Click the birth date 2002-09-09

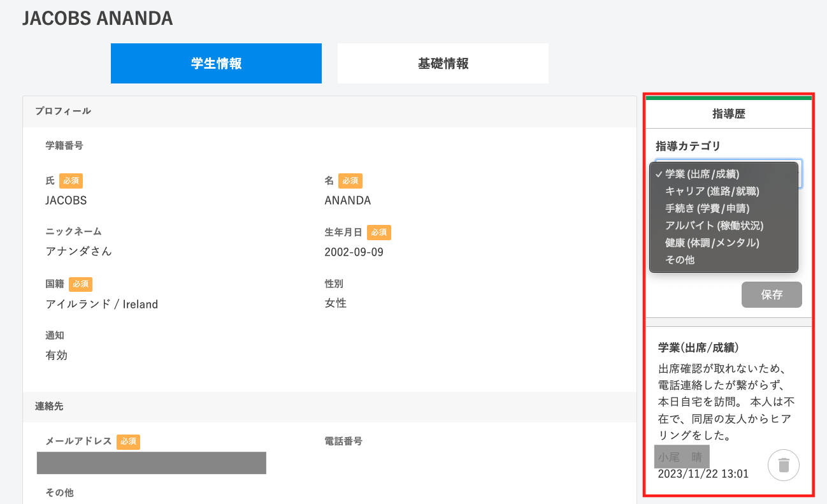coord(354,252)
